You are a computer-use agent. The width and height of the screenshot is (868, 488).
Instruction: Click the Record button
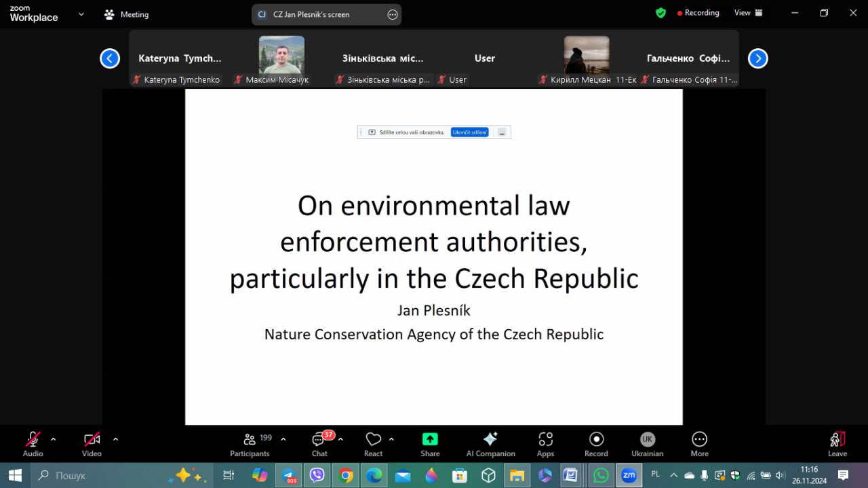pyautogui.click(x=596, y=444)
